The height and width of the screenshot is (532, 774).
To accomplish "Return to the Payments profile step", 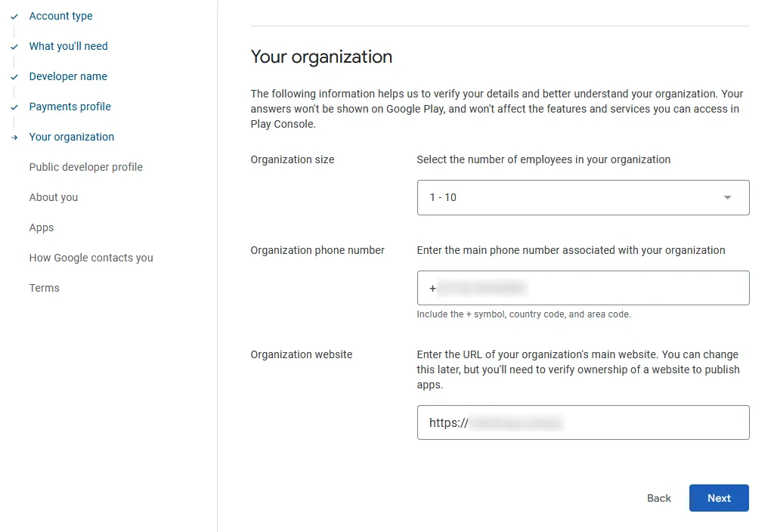I will (70, 107).
